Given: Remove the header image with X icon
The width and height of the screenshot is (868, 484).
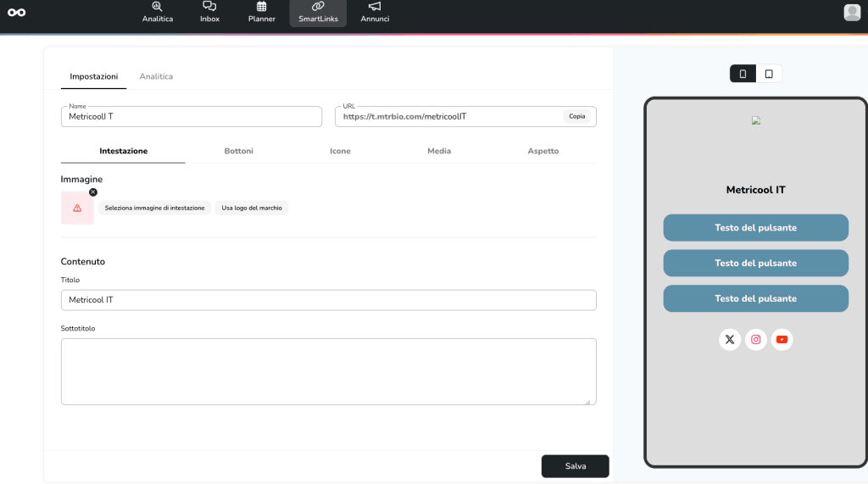Looking at the screenshot, I should (93, 192).
